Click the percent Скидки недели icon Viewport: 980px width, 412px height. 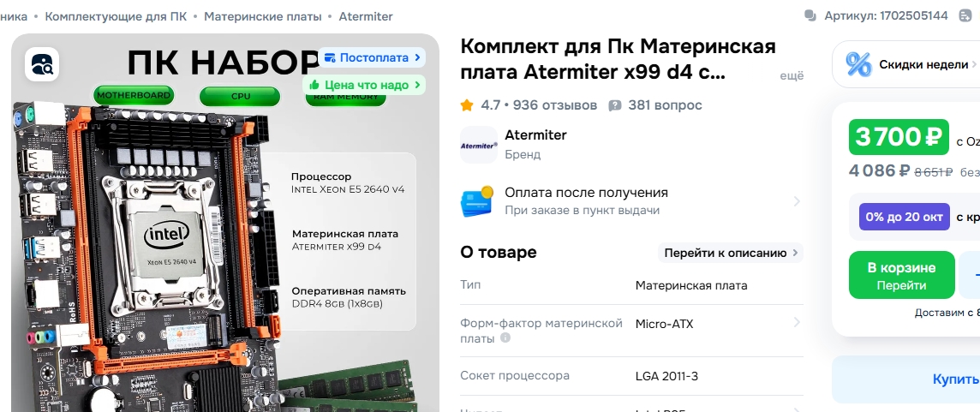point(858,64)
